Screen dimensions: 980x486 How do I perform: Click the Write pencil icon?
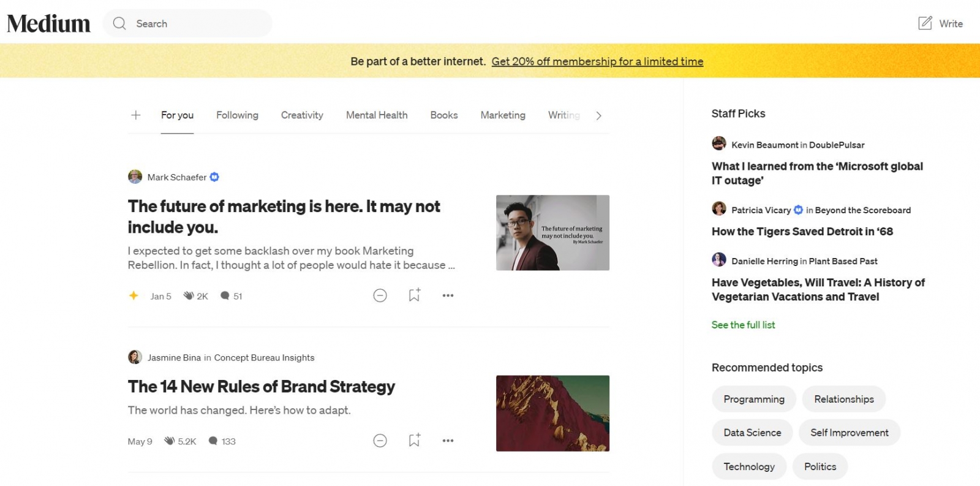[x=925, y=23]
